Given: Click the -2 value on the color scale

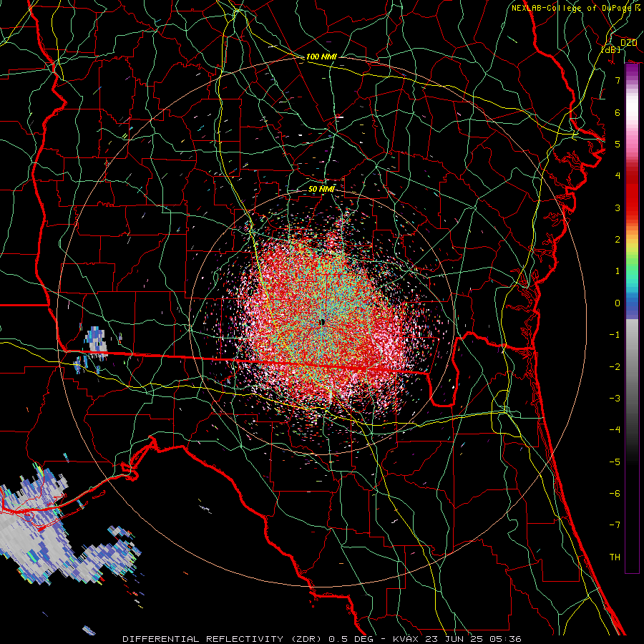Looking at the screenshot, I should 615,367.
